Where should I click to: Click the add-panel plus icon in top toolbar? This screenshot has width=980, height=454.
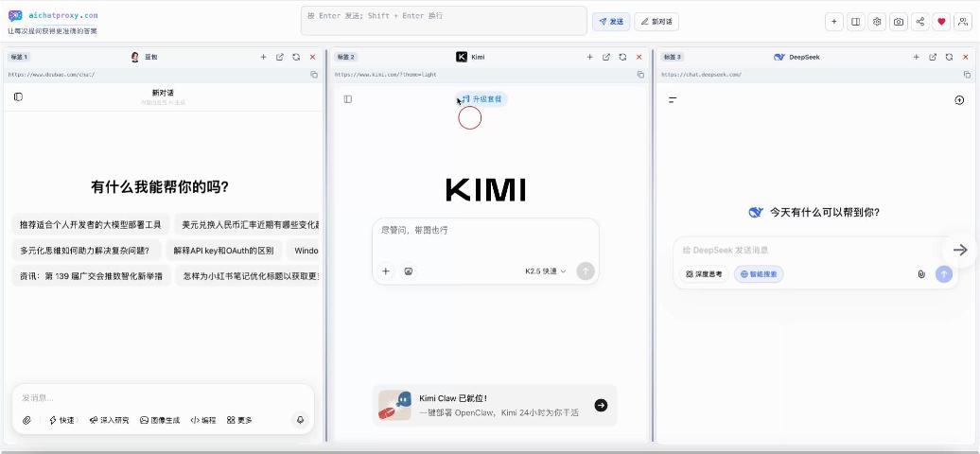click(833, 22)
